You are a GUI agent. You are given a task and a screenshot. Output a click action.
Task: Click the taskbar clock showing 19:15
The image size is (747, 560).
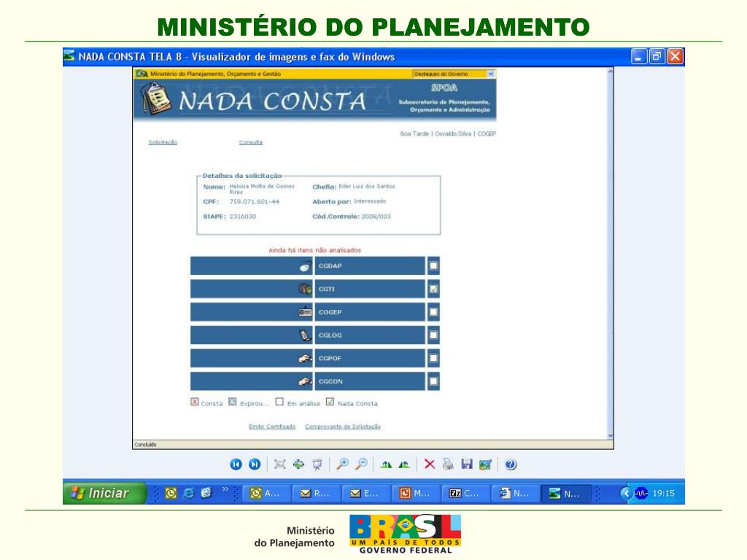(x=664, y=494)
